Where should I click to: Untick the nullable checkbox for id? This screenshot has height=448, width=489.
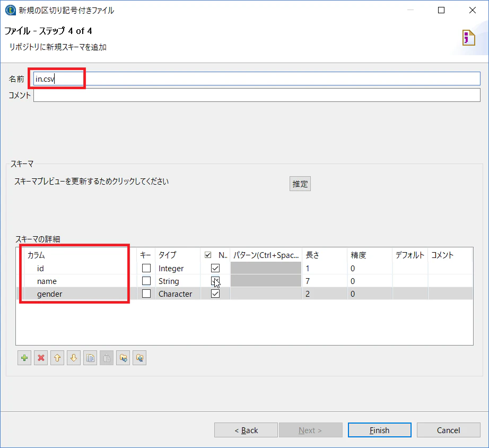[215, 268]
